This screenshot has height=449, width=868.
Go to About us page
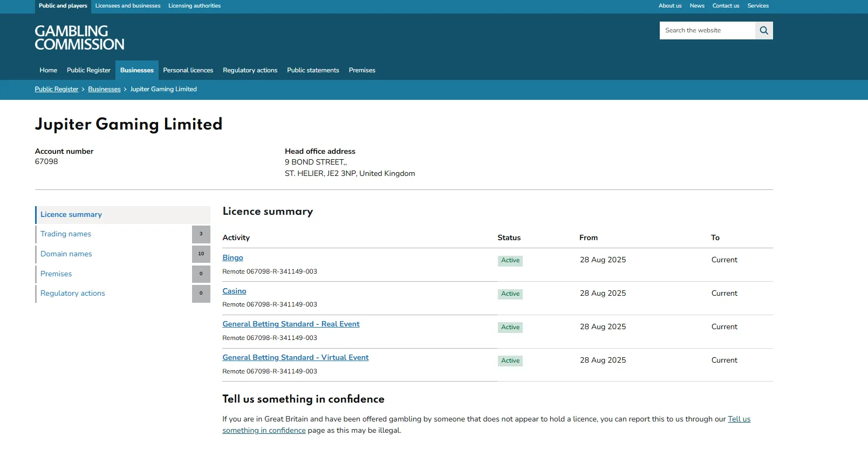click(x=670, y=6)
